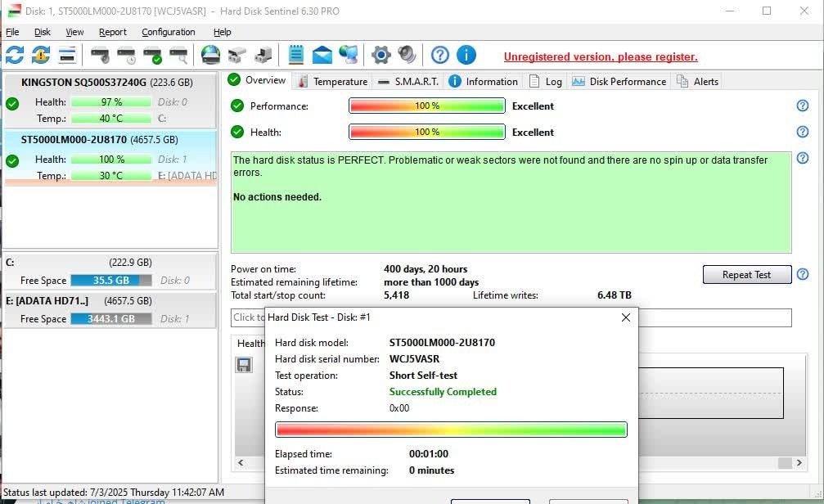This screenshot has height=504, width=824.
Task: Click the C: free space 35.5 GB bar
Action: click(111, 280)
